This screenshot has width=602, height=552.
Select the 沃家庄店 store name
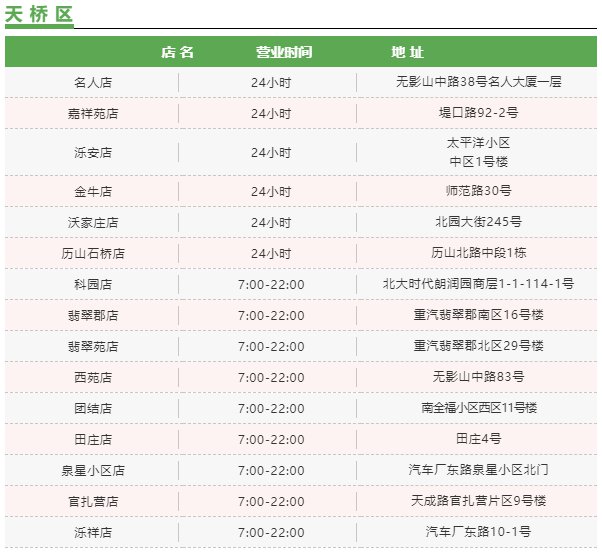click(93, 222)
